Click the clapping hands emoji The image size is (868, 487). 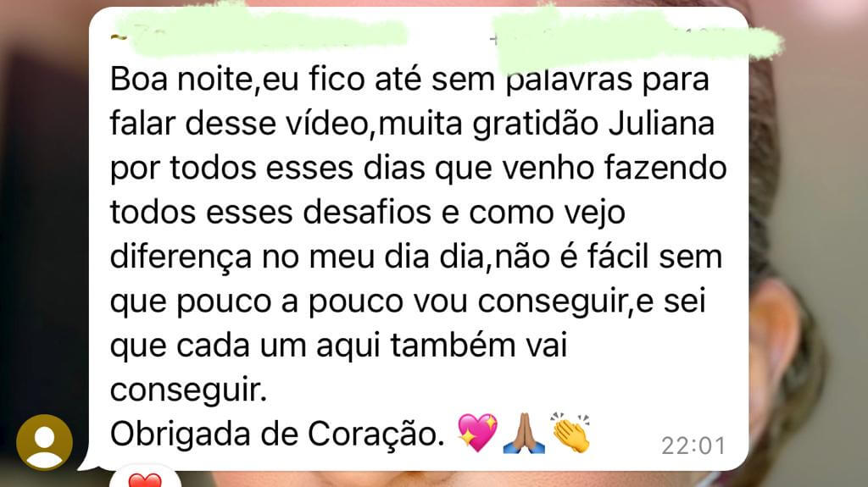(x=570, y=432)
